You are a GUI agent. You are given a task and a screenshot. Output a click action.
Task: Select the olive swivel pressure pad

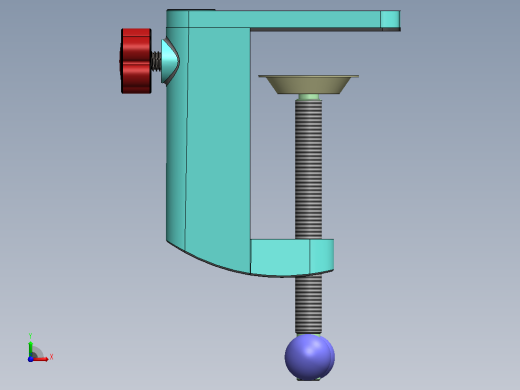[x=308, y=84]
